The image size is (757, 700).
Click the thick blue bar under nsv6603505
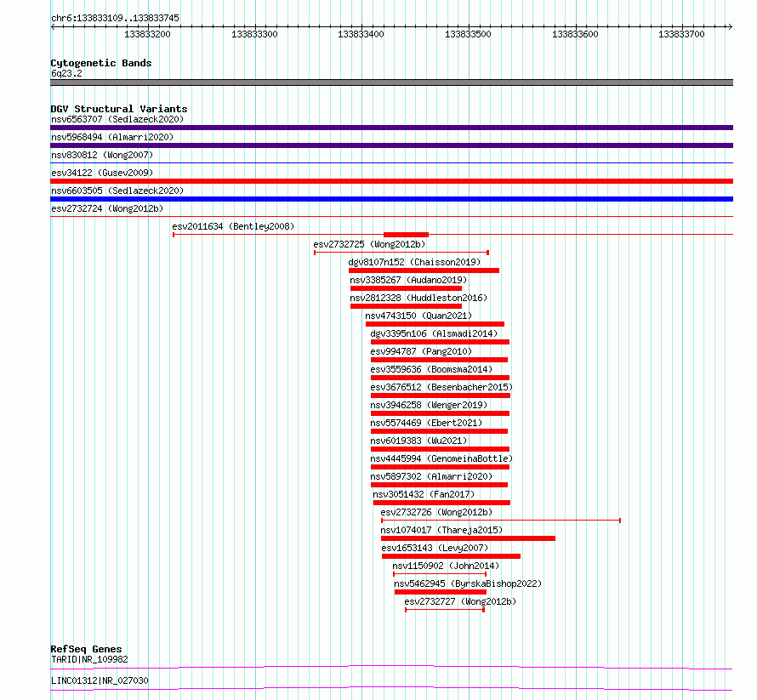[391, 199]
